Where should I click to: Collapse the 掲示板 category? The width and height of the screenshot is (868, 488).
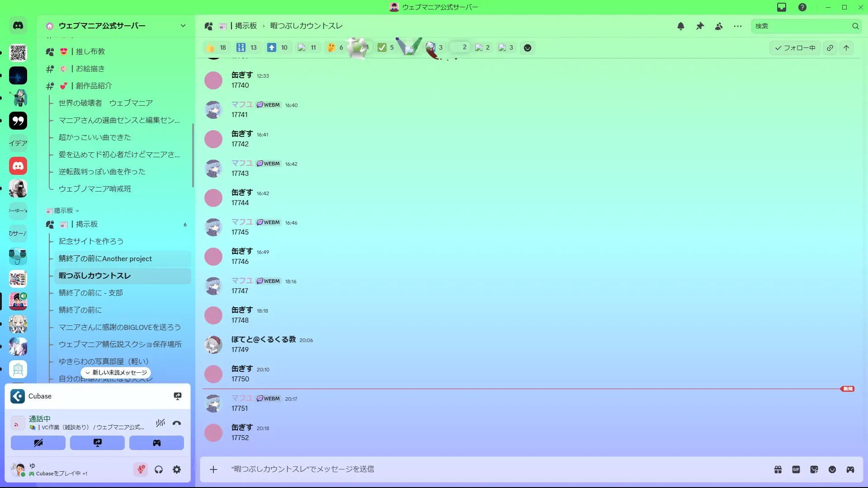tap(63, 211)
